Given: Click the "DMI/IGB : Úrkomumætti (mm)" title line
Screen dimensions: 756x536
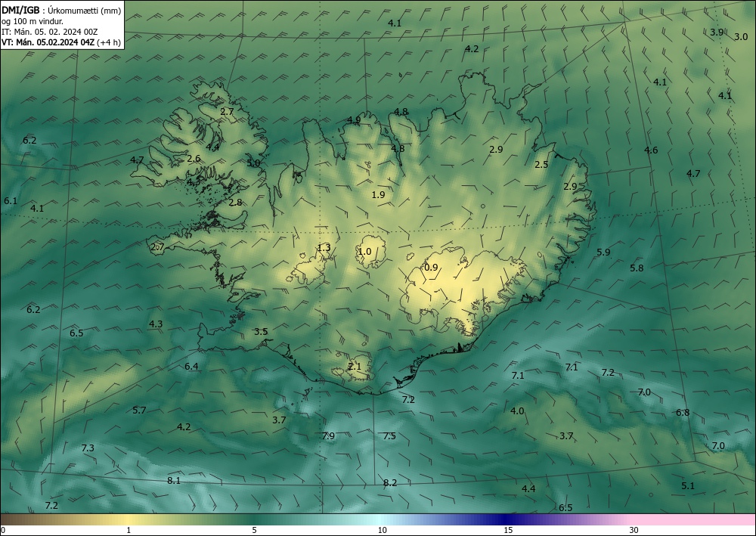Looking at the screenshot, I should (61, 11).
